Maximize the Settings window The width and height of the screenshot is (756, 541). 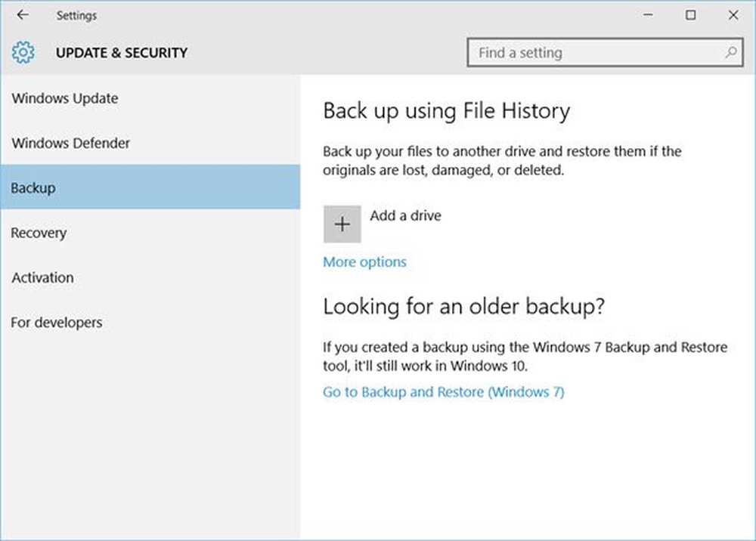[x=690, y=15]
